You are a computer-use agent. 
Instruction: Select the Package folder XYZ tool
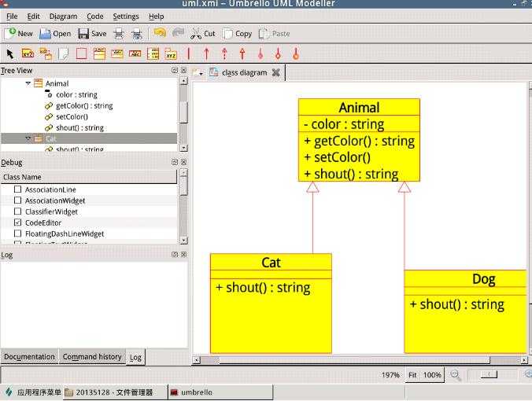pyautogui.click(x=171, y=53)
